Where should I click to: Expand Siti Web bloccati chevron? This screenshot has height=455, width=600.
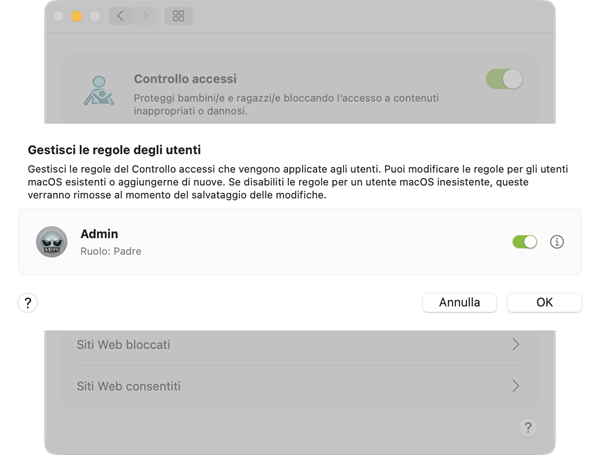pyautogui.click(x=516, y=344)
